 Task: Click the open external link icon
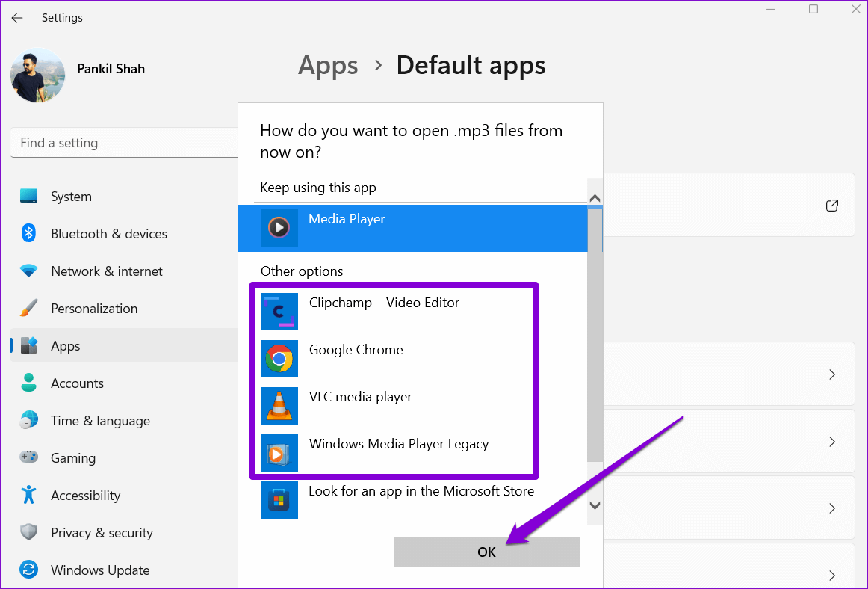tap(831, 206)
